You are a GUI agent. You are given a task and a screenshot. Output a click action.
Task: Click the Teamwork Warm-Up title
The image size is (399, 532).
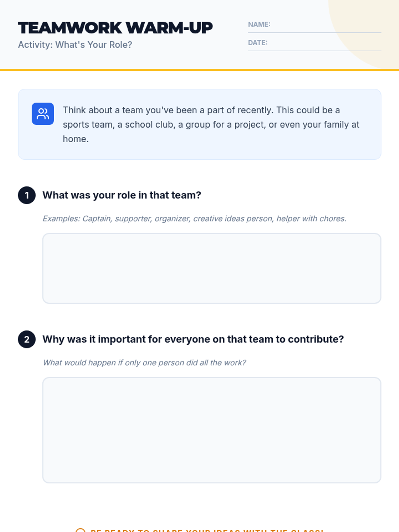click(x=115, y=28)
